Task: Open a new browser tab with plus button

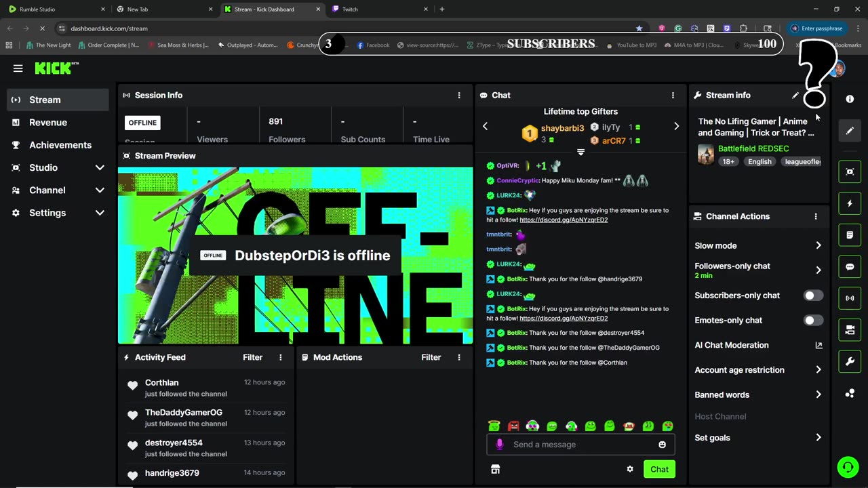Action: point(442,9)
